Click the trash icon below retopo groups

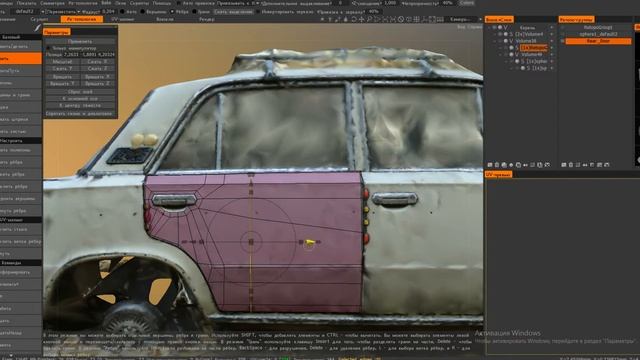point(571,165)
